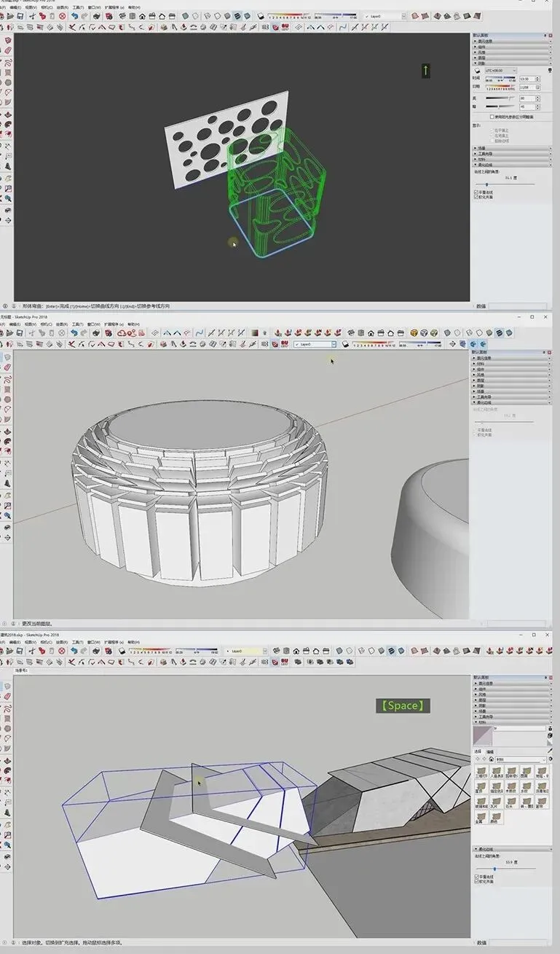
Task: Click the Save icon in the middle window toolbar
Action: [20, 332]
